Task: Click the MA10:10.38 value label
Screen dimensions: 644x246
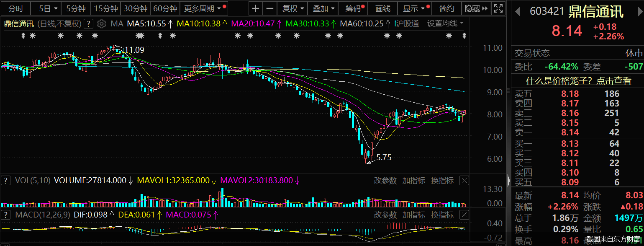Action: (198, 23)
